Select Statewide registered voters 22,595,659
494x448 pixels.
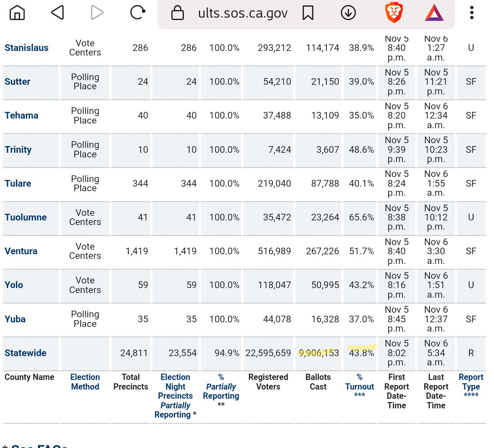click(x=268, y=353)
